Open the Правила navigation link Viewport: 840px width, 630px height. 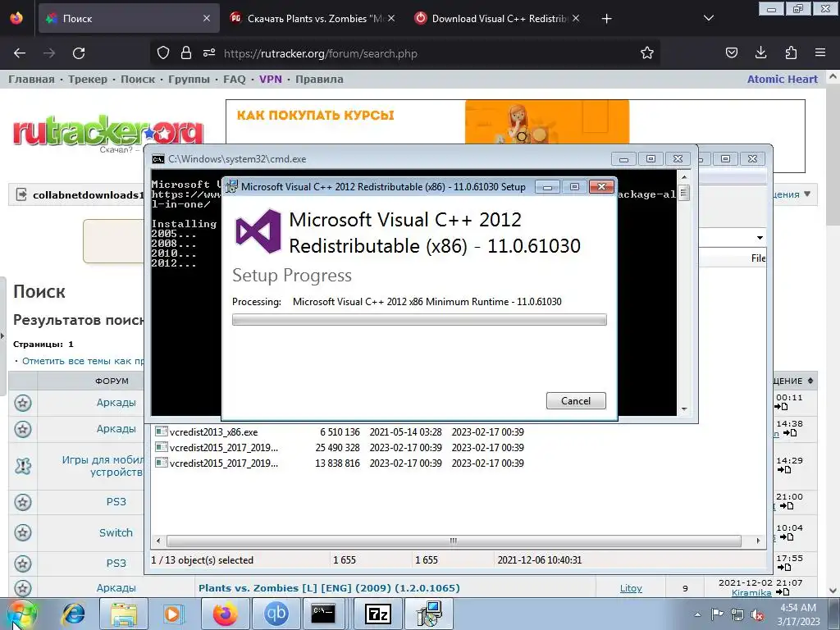pos(319,80)
